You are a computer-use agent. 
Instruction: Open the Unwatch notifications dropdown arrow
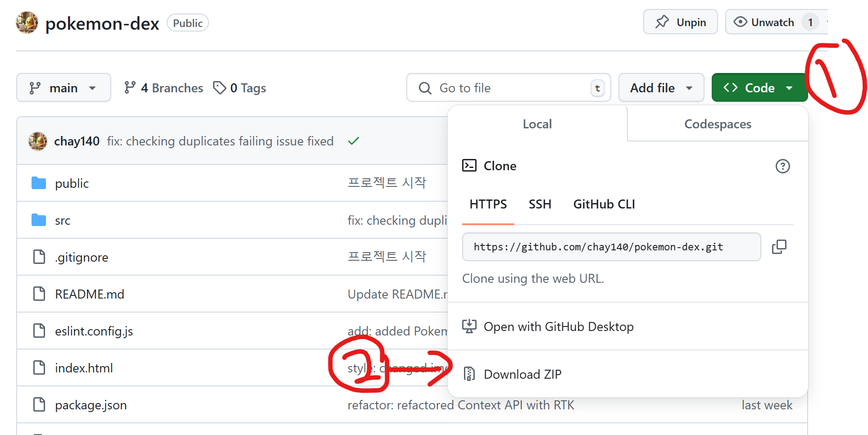[826, 22]
